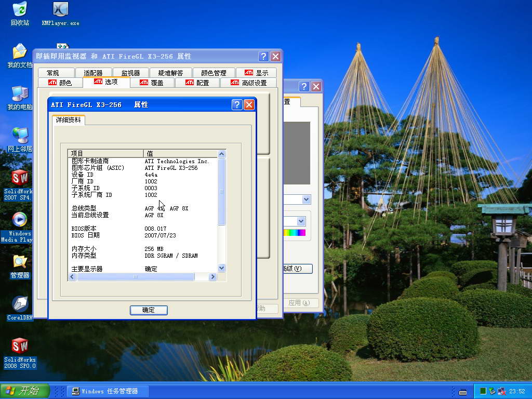Select the ATI 选项 tab
Screen dimensions: 532x399
[106, 82]
